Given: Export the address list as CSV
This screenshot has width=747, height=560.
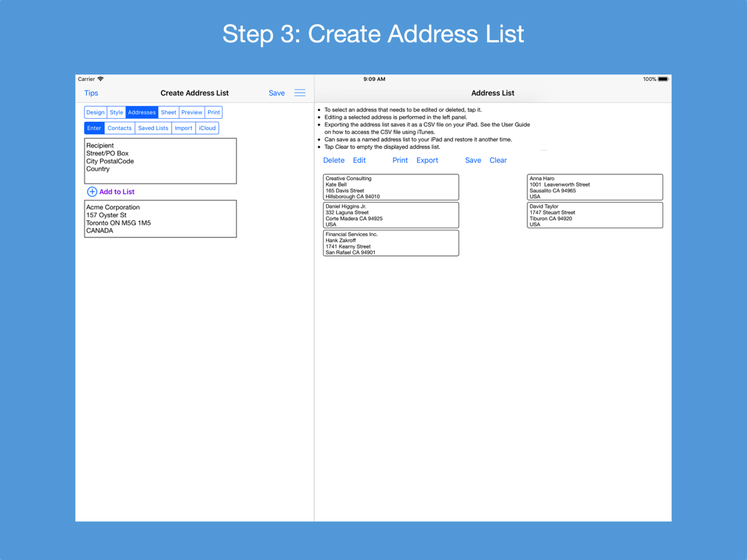Looking at the screenshot, I should click(427, 160).
